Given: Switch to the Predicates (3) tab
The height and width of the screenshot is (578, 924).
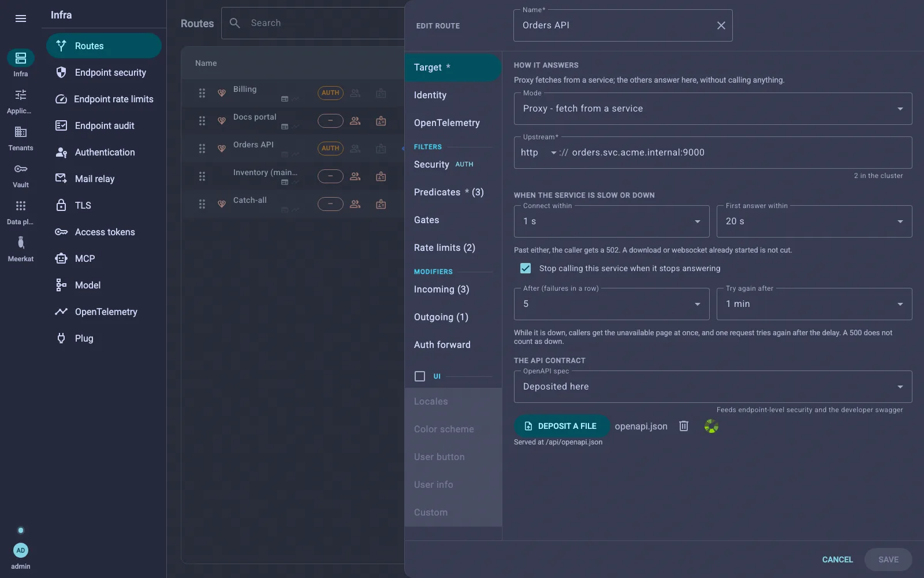Looking at the screenshot, I should 453,192.
